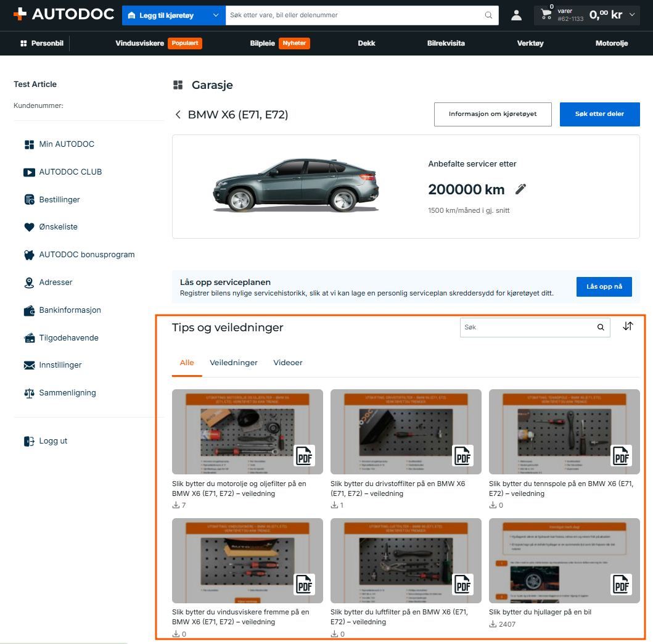Click the Søk etter deler button

pyautogui.click(x=600, y=114)
